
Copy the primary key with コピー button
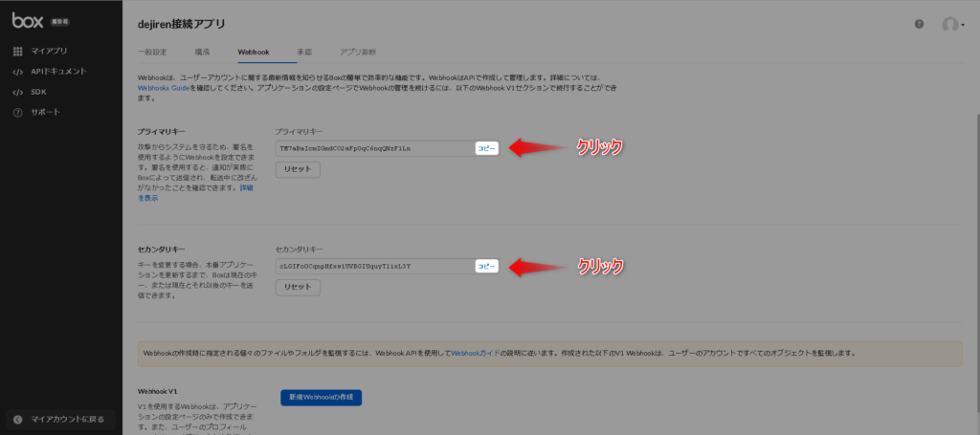tap(487, 148)
